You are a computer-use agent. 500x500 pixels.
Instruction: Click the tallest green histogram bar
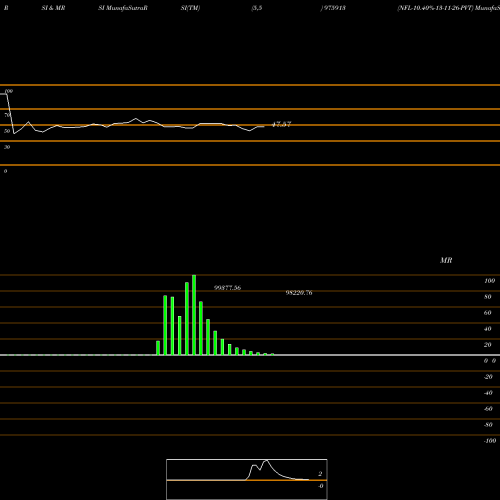pos(194,315)
